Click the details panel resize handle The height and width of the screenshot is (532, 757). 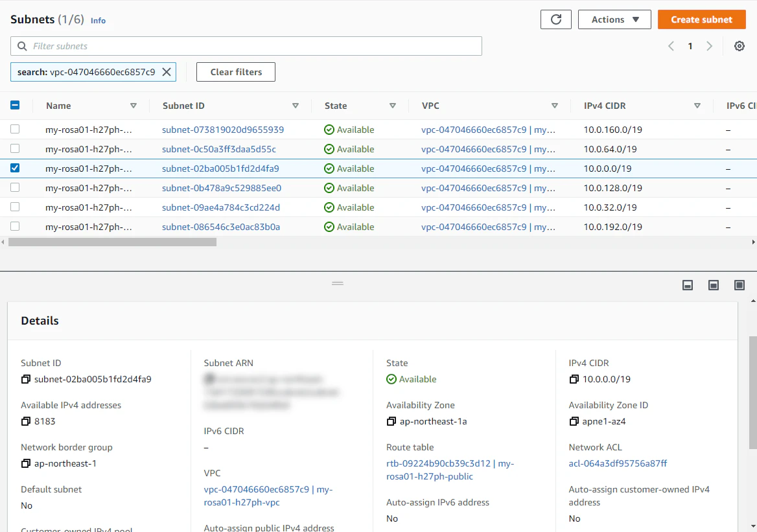pos(338,283)
